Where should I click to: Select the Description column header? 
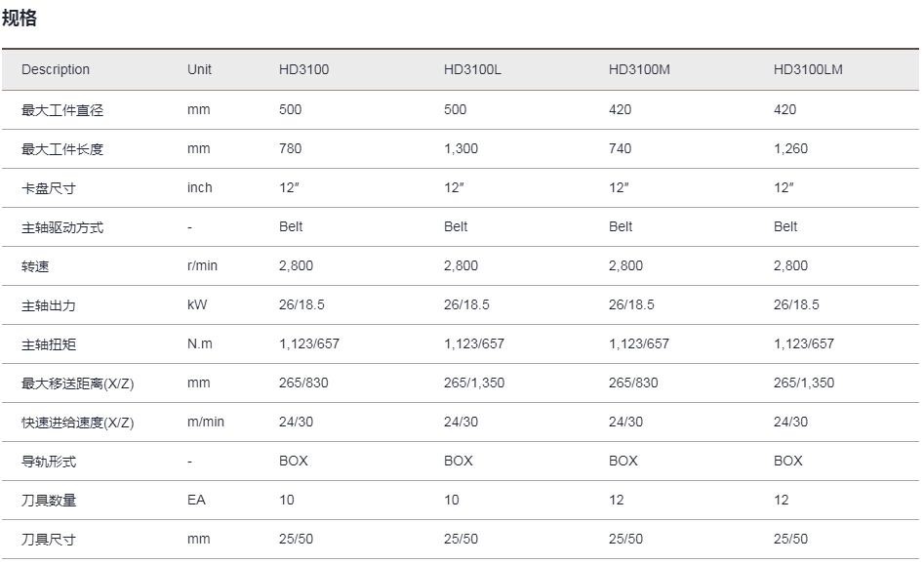56,69
